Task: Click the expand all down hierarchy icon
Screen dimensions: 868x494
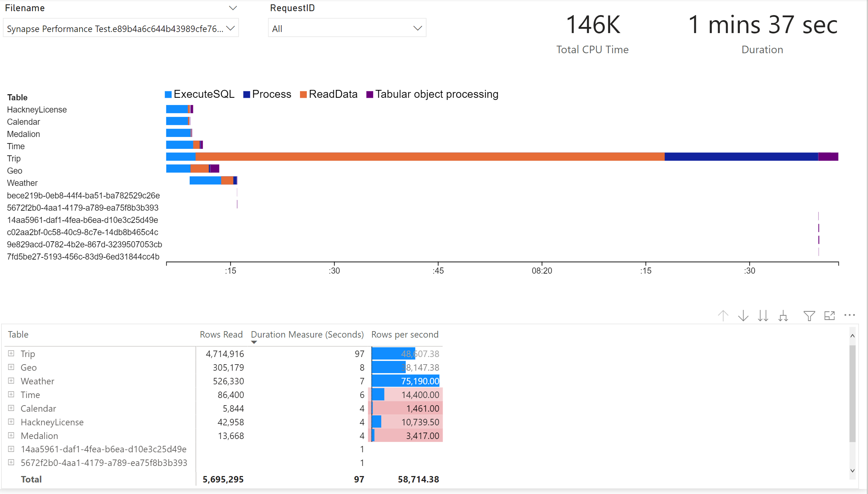Action: (x=783, y=316)
